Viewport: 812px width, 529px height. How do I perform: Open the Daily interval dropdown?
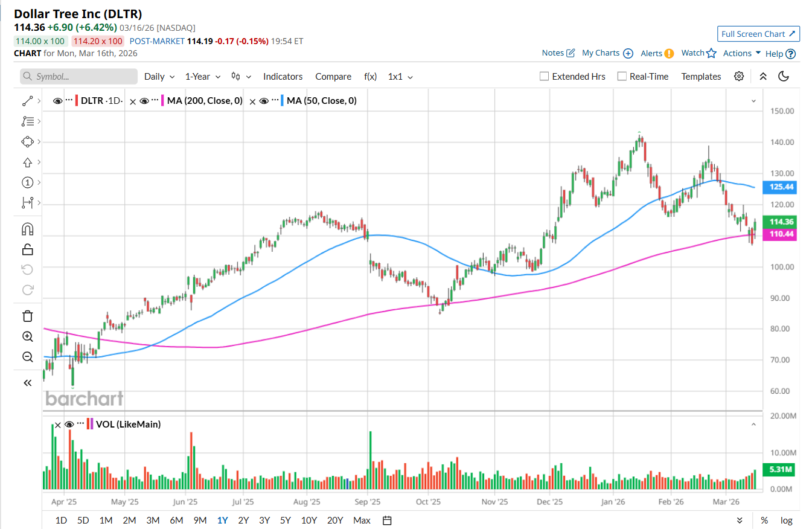pyautogui.click(x=159, y=77)
